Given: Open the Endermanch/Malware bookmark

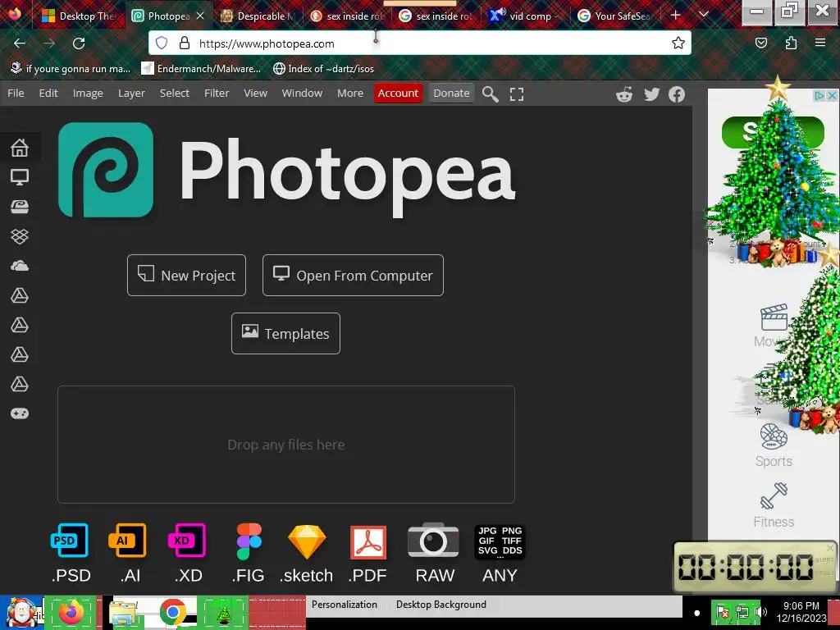Looking at the screenshot, I should (201, 69).
